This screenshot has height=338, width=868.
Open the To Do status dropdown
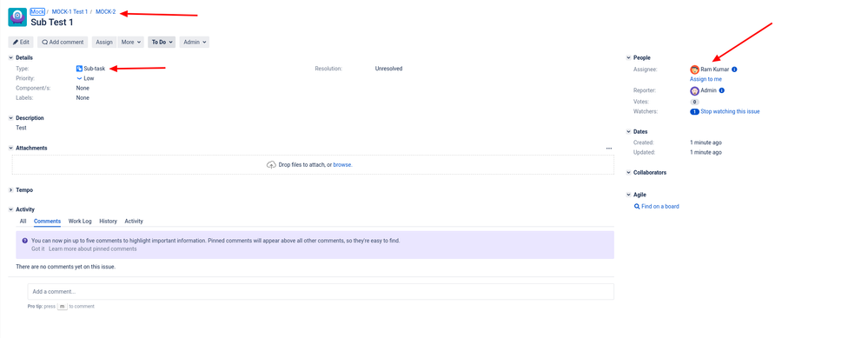click(162, 42)
